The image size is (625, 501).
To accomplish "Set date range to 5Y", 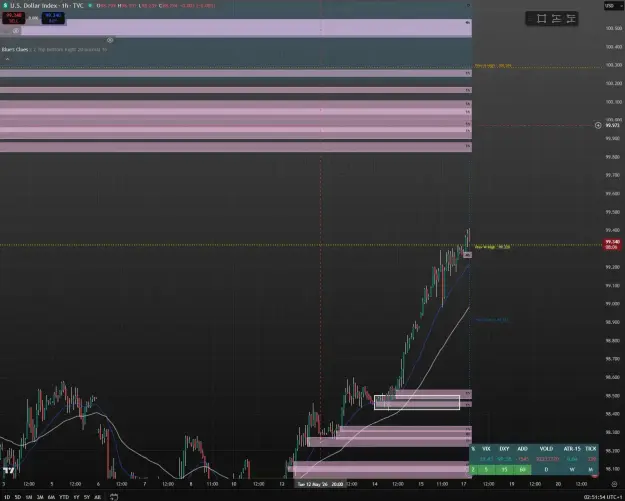I will (x=86, y=497).
